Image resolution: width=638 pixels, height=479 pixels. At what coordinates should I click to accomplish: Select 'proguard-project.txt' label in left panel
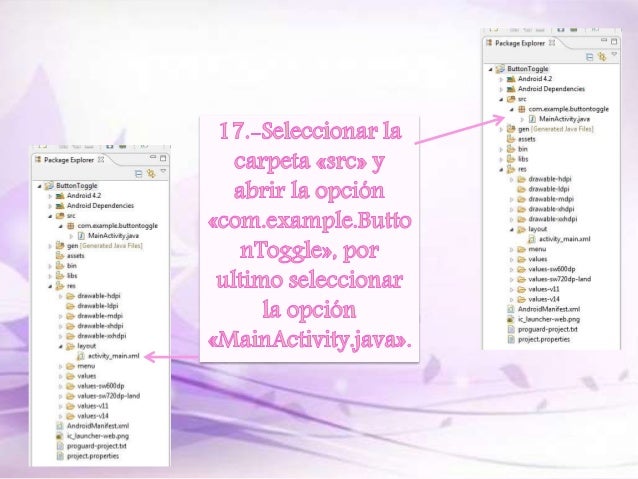pyautogui.click(x=96, y=446)
